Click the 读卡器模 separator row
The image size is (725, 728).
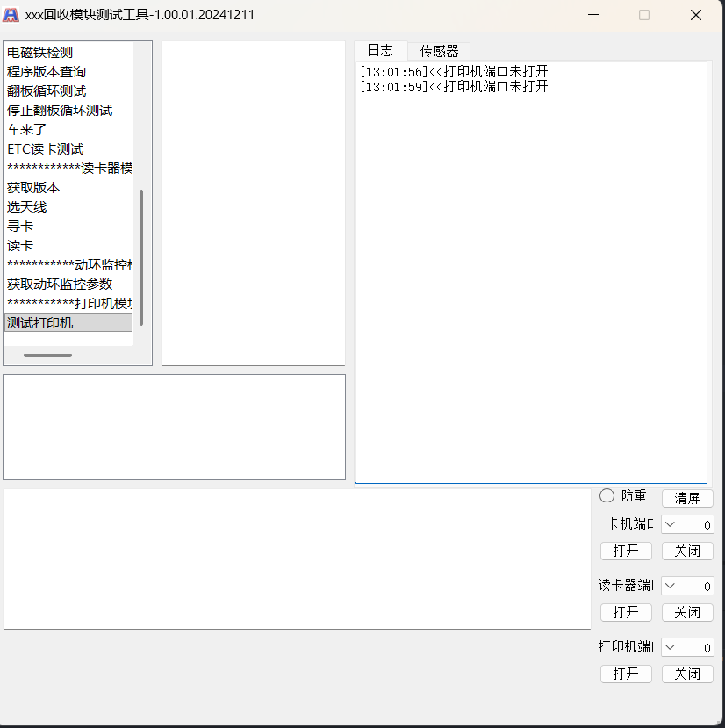pyautogui.click(x=68, y=168)
